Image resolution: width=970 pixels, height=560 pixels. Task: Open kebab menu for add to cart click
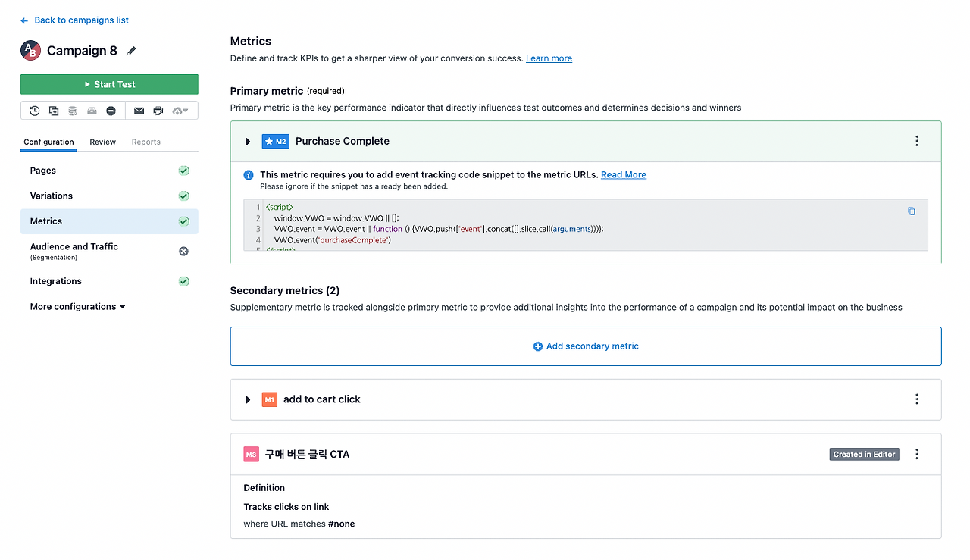click(x=916, y=399)
